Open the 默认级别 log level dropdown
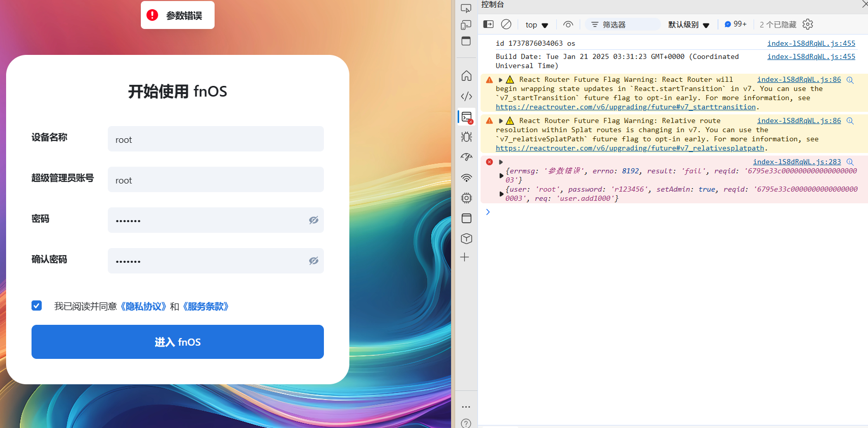This screenshot has width=868, height=428. click(689, 25)
